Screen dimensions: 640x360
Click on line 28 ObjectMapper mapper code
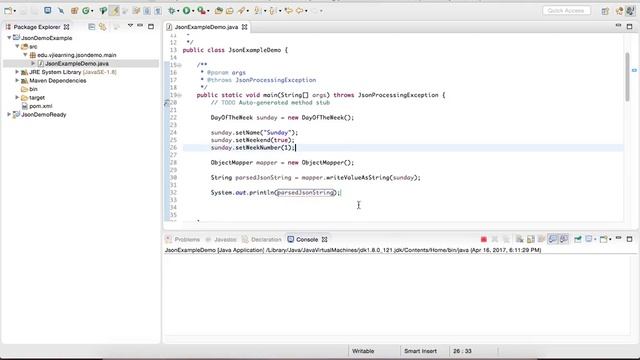[x=282, y=162]
